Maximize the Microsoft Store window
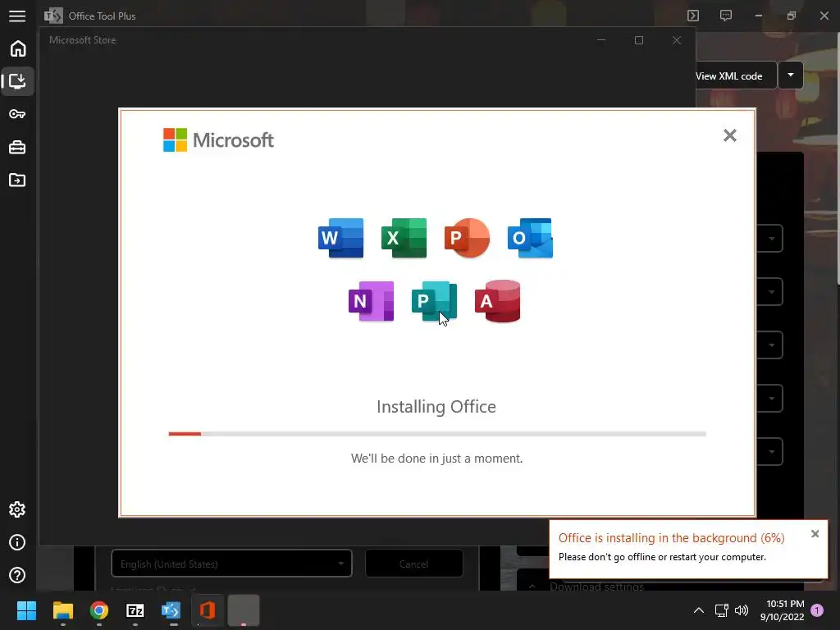Image resolution: width=840 pixels, height=630 pixels. (638, 40)
